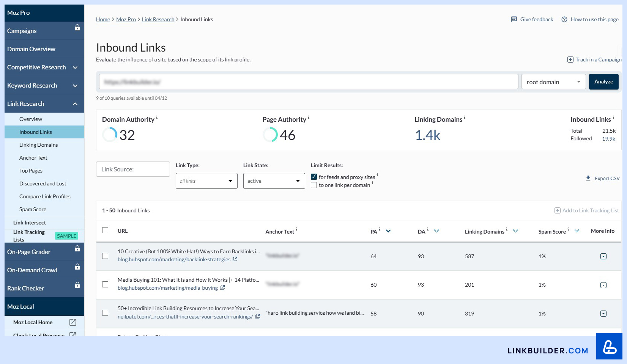Image resolution: width=627 pixels, height=364 pixels.
Task: Open blog.hubspot.com/marketing/backlink-strategies link
Action: point(174,259)
